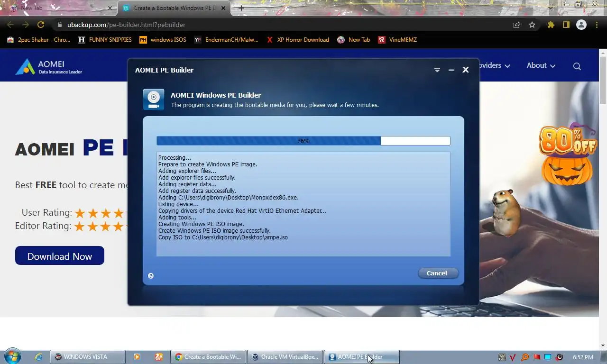This screenshot has width=607, height=364.
Task: Click the User Rating stars
Action: tap(101, 213)
